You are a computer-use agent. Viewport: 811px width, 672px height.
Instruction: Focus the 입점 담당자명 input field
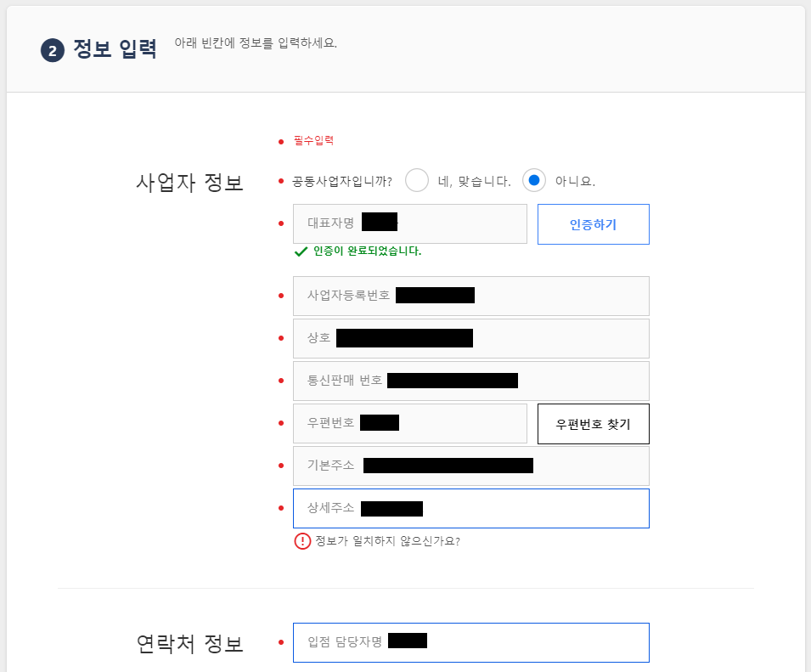(471, 642)
